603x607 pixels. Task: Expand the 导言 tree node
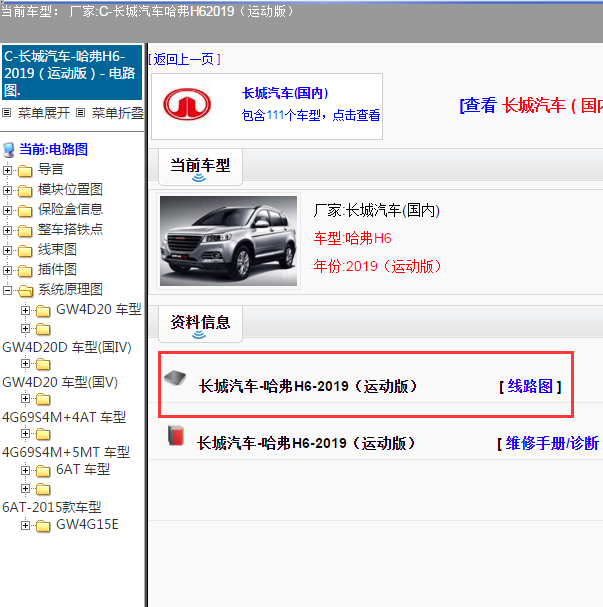point(7,170)
